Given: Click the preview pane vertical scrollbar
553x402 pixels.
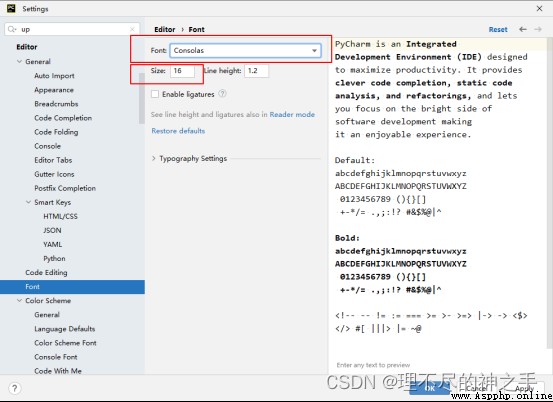Looking at the screenshot, I should pos(550,194).
